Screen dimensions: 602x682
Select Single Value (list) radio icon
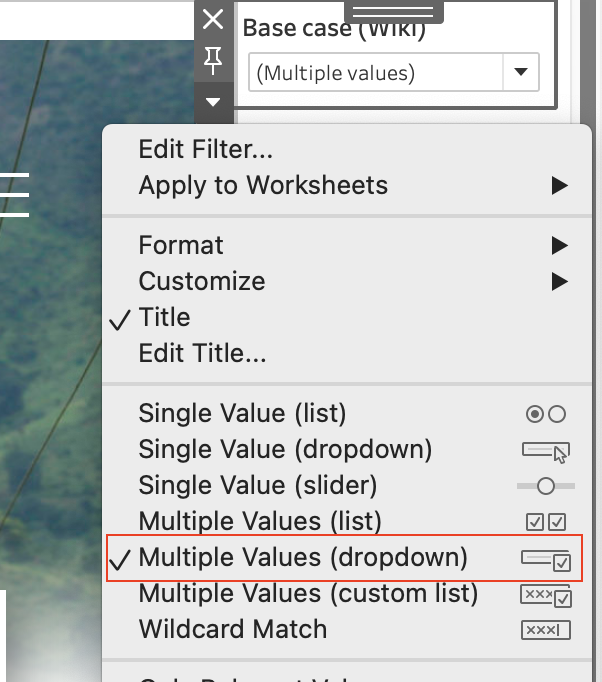click(546, 414)
